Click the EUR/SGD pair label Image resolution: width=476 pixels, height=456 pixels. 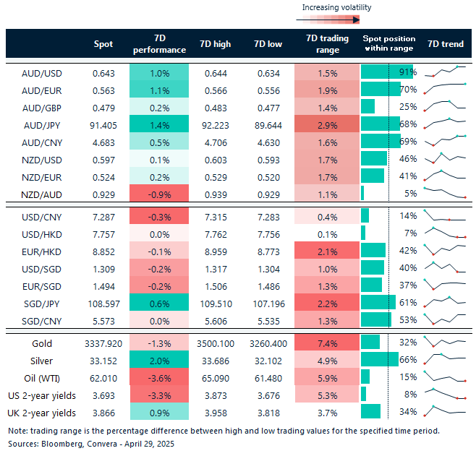(42, 286)
